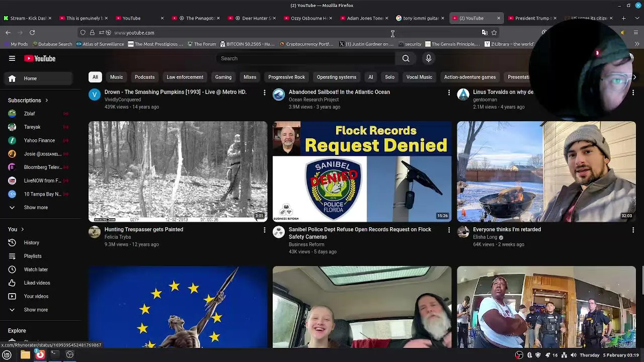Click the Ocean Research Project channel avatar
Screen dimensions: 644x362
[279, 94]
